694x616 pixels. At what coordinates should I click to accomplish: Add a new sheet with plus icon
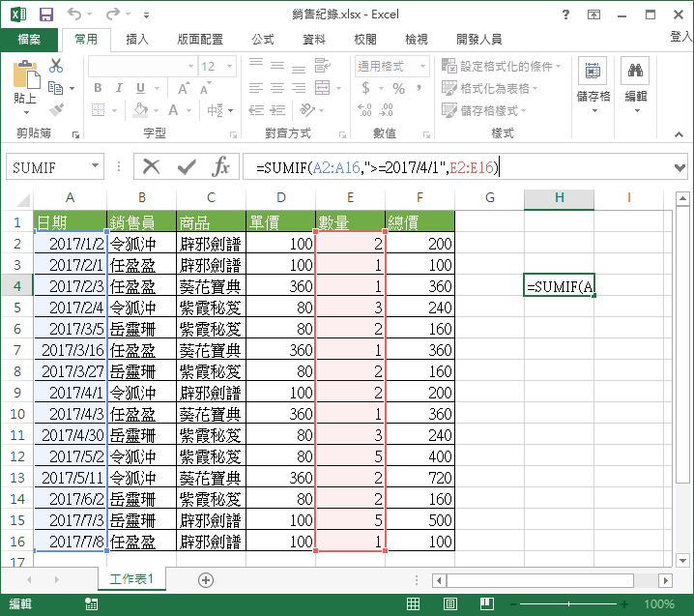[x=205, y=579]
